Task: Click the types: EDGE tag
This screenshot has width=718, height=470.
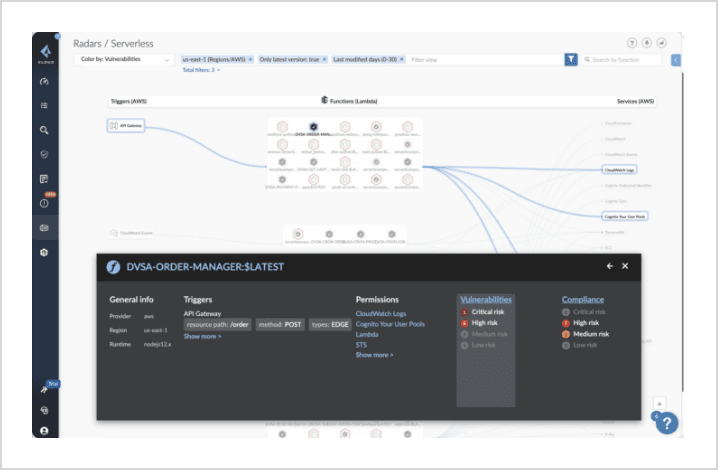Action: click(x=330, y=324)
